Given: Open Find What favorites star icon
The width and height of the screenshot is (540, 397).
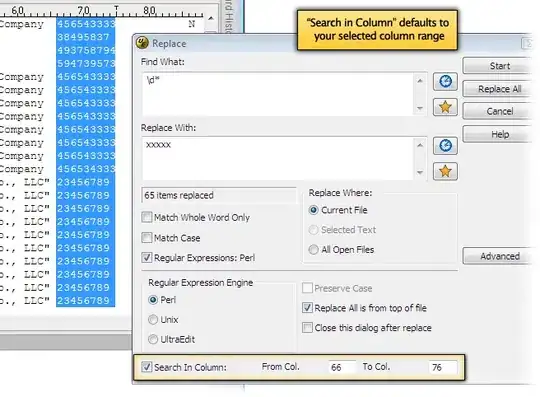Looking at the screenshot, I should 445,107.
